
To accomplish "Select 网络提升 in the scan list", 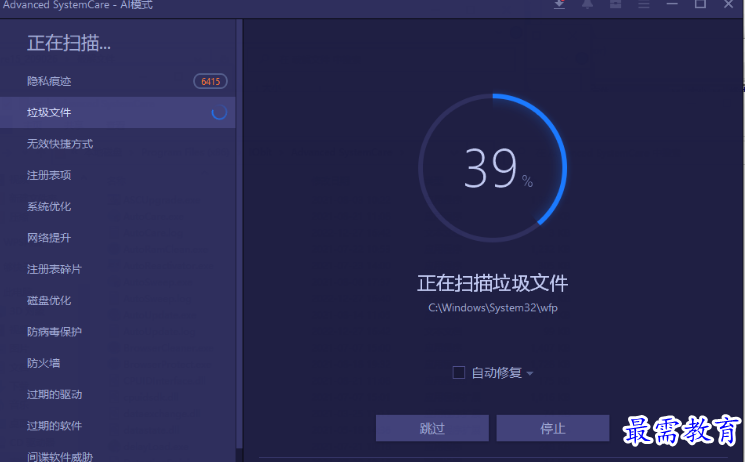I will tap(118, 238).
